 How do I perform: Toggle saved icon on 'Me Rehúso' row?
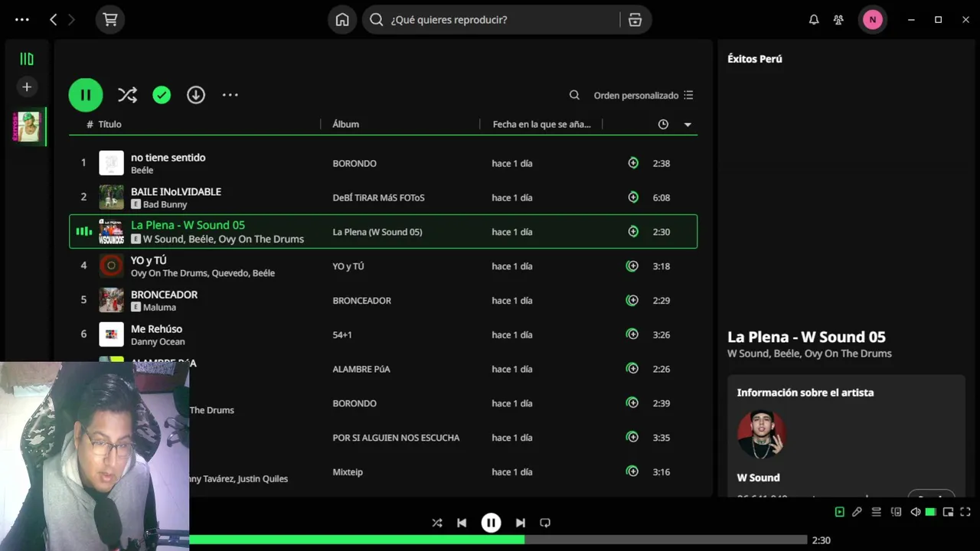tap(632, 334)
